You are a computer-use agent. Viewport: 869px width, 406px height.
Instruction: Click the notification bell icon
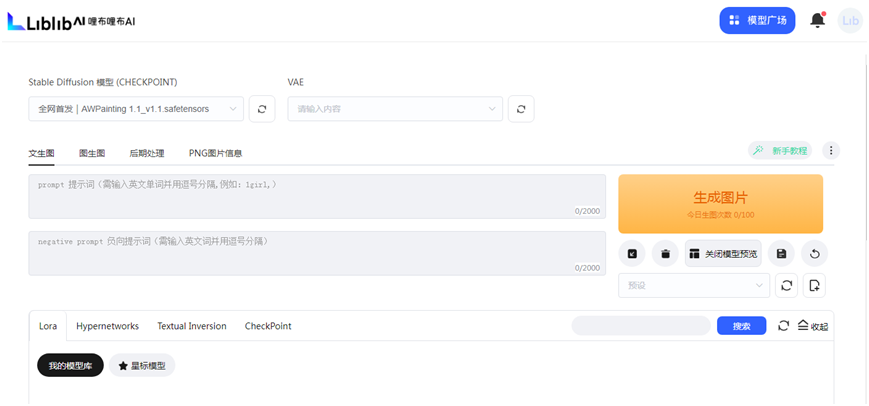(817, 20)
